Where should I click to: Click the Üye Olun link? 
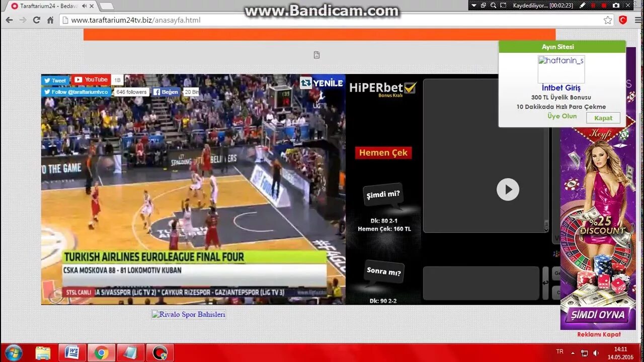point(562,116)
